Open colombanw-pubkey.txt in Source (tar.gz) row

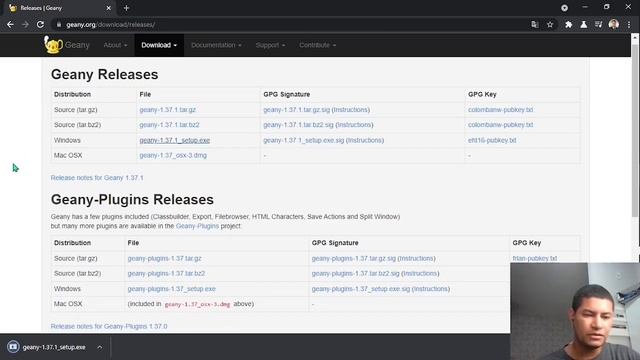coord(500,109)
